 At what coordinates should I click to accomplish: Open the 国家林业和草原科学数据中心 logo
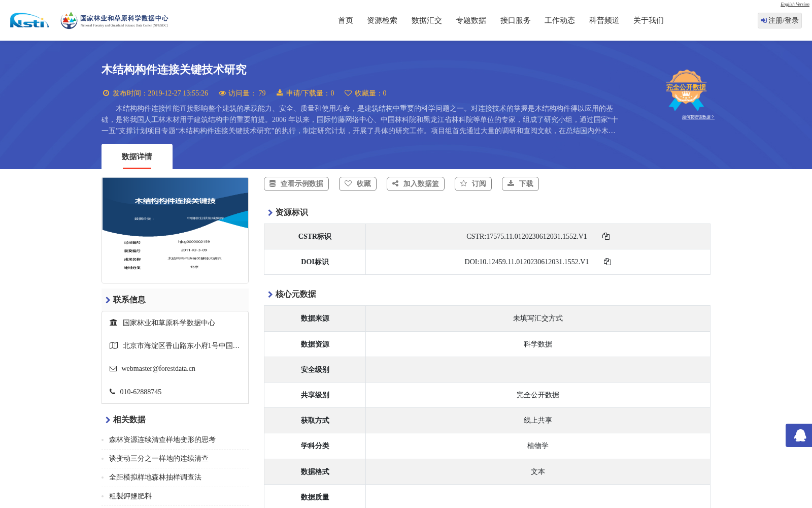coord(114,20)
